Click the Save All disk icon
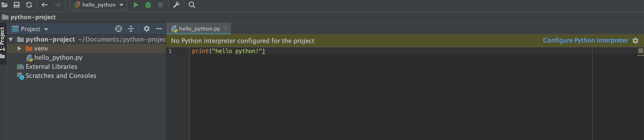 pyautogui.click(x=16, y=5)
